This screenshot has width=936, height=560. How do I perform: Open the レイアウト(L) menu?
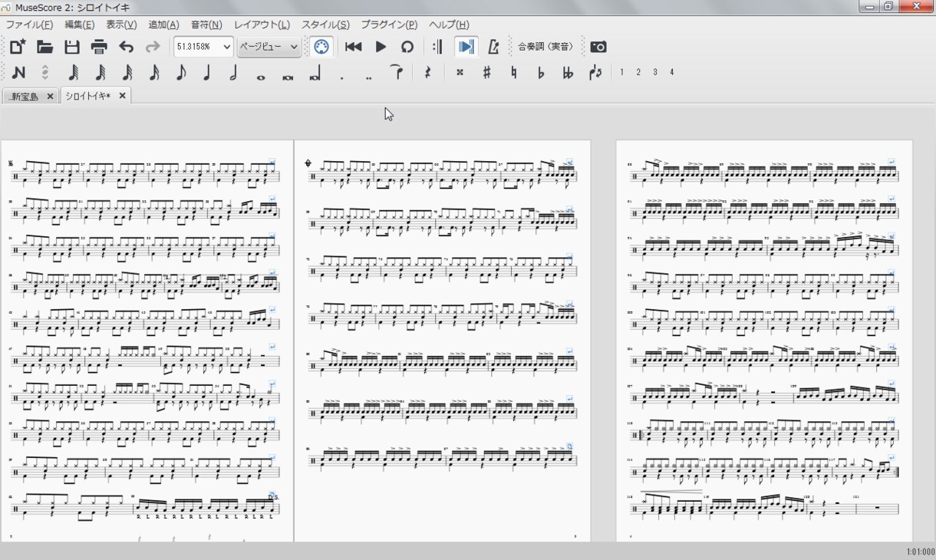(x=262, y=25)
